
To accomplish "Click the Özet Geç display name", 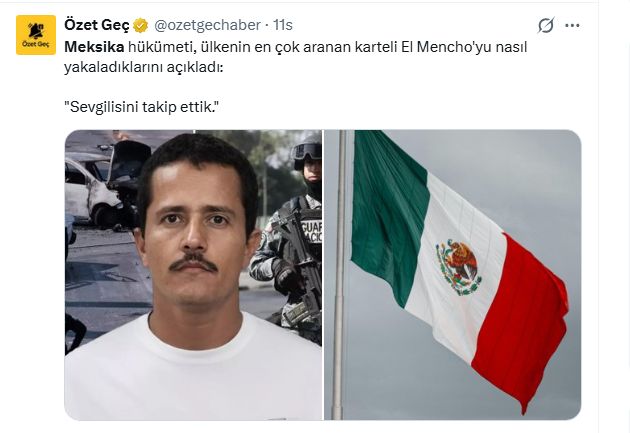I will [97, 25].
